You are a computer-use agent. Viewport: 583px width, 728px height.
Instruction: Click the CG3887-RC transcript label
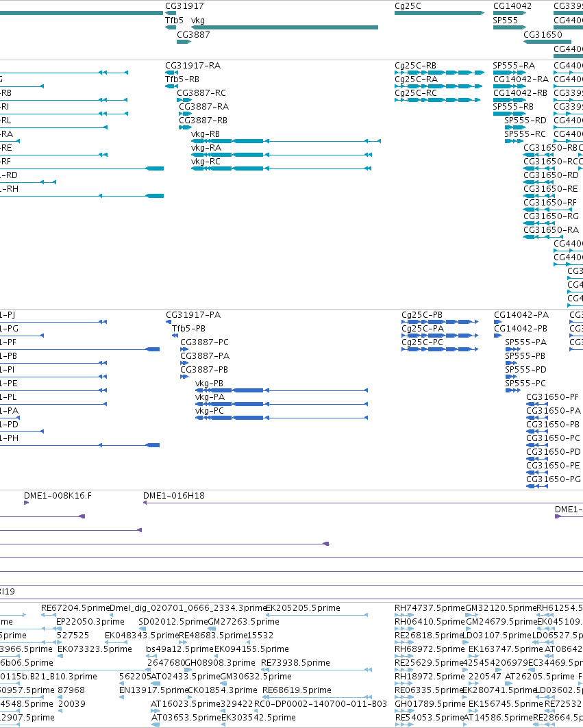pos(201,93)
